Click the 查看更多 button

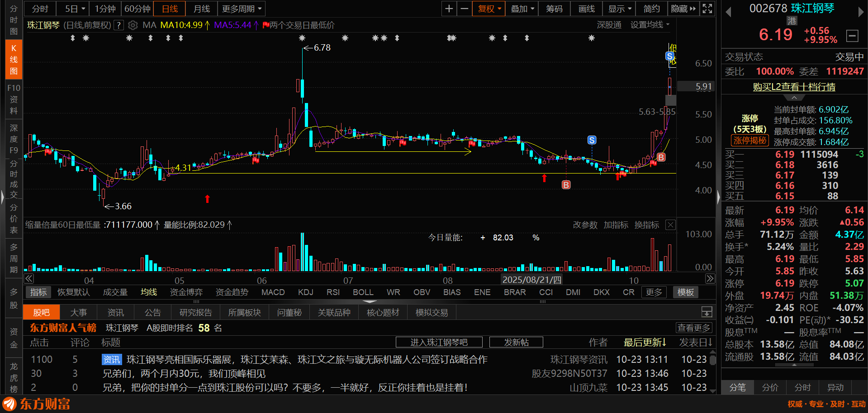tap(694, 328)
